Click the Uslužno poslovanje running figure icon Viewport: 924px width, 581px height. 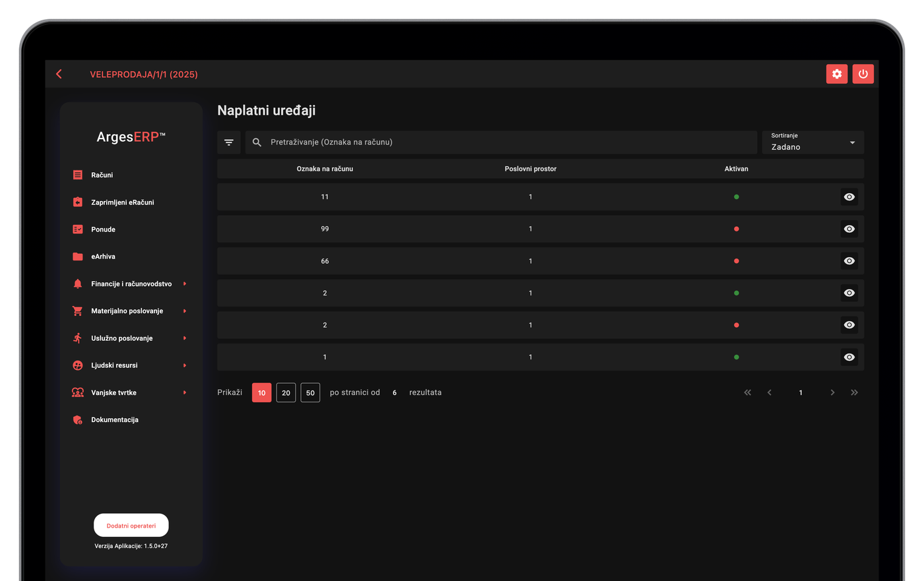78,338
